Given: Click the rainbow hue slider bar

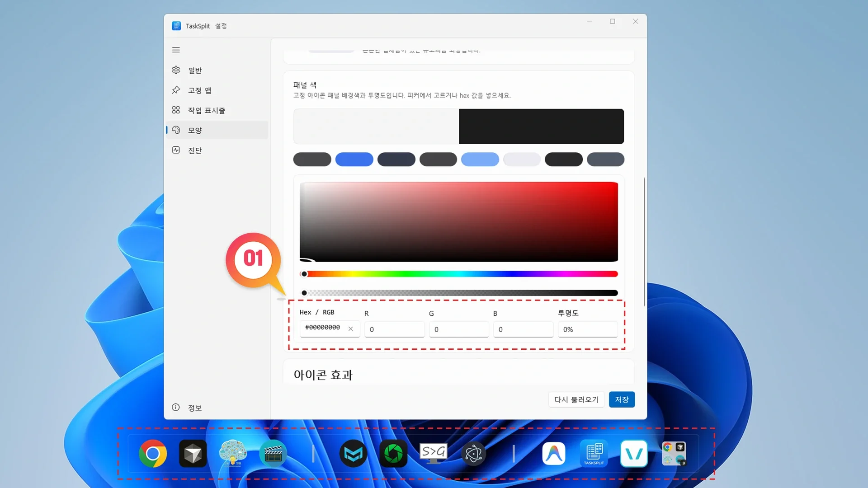Looking at the screenshot, I should 458,274.
